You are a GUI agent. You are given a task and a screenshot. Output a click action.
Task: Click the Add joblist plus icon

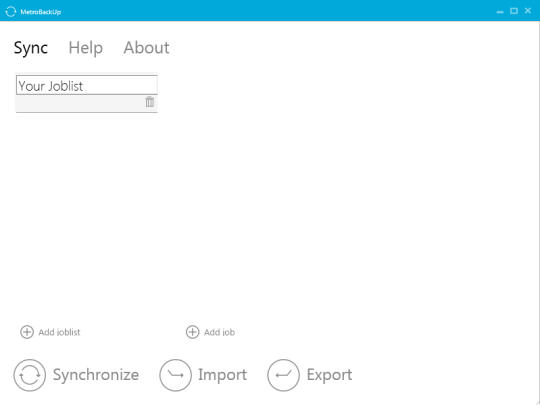[27, 332]
